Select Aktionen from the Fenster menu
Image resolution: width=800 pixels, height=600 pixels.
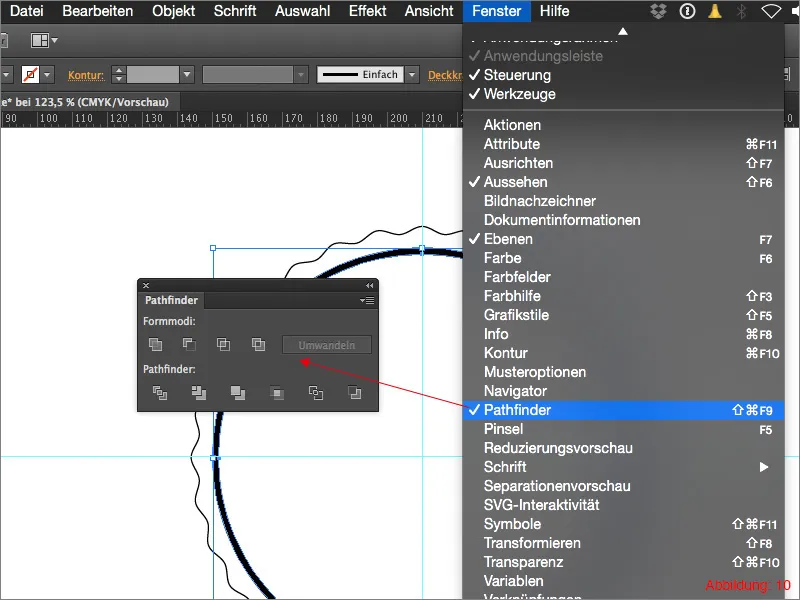[623, 125]
